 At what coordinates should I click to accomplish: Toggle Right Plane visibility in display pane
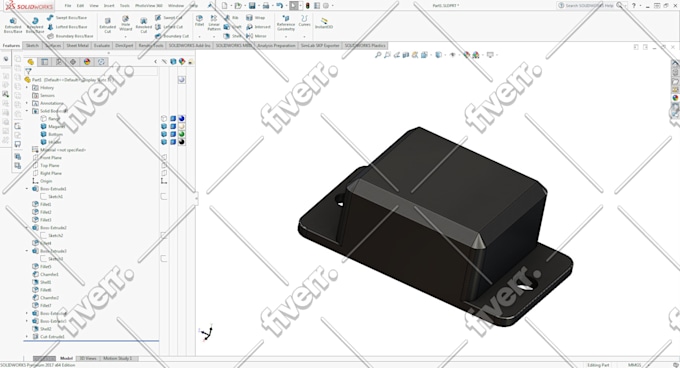click(164, 173)
